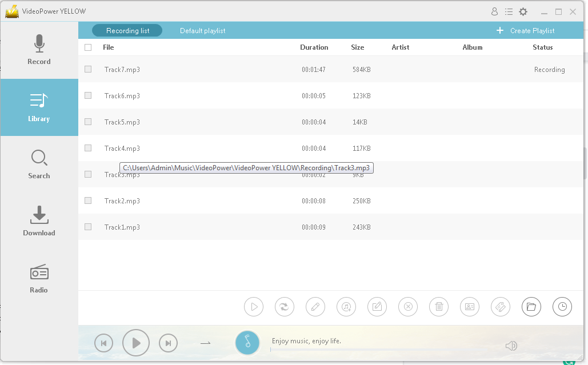Screen dimensions: 588x365
Task: Open the output folder icon
Action: click(x=531, y=307)
